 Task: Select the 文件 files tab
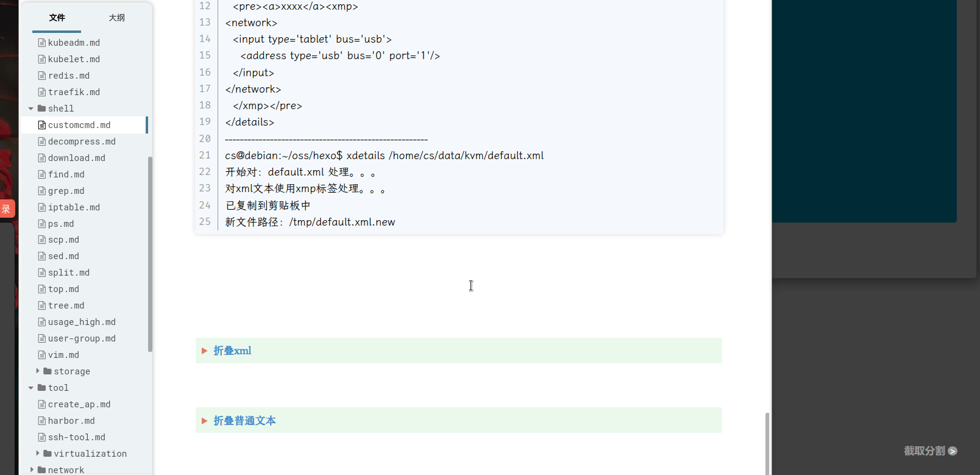click(57, 18)
